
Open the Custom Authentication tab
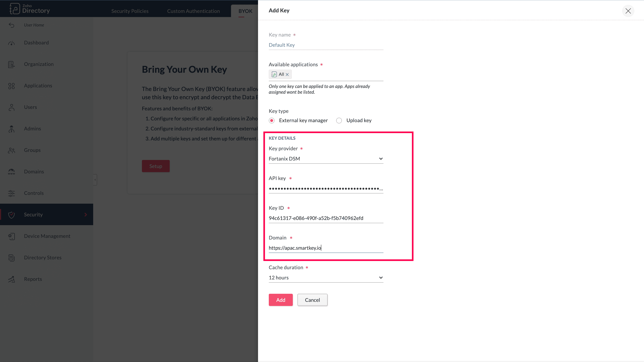coord(193,11)
